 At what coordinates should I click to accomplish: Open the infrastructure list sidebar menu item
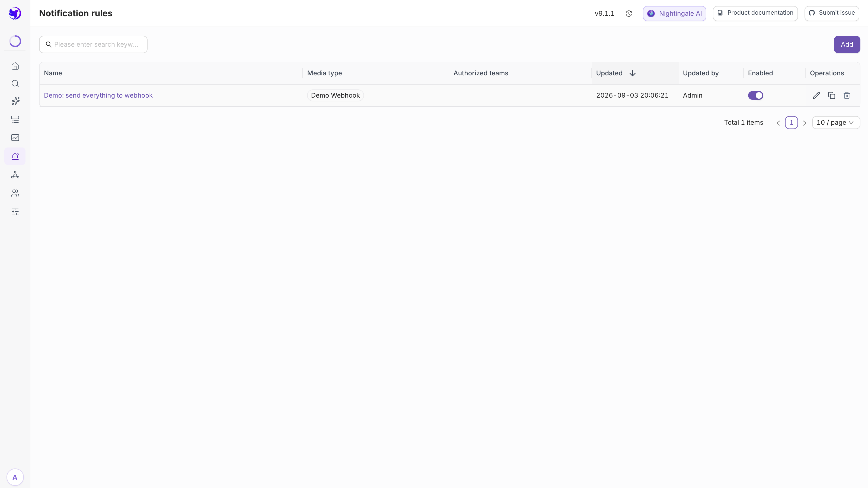[x=15, y=119]
